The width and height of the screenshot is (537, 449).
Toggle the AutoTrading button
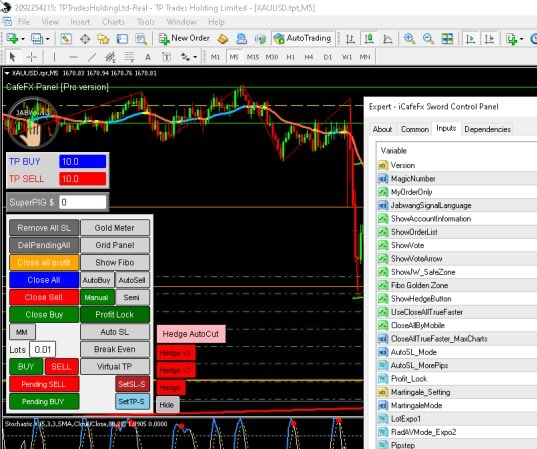click(302, 38)
